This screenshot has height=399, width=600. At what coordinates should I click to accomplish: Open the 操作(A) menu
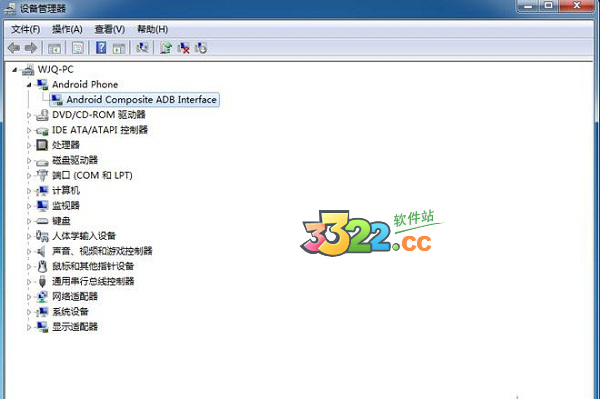click(x=67, y=29)
